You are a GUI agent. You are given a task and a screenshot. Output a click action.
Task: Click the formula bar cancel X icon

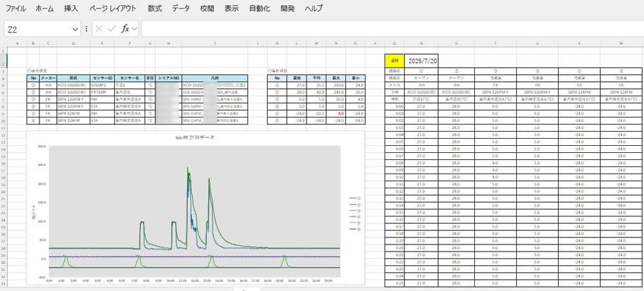coord(99,29)
